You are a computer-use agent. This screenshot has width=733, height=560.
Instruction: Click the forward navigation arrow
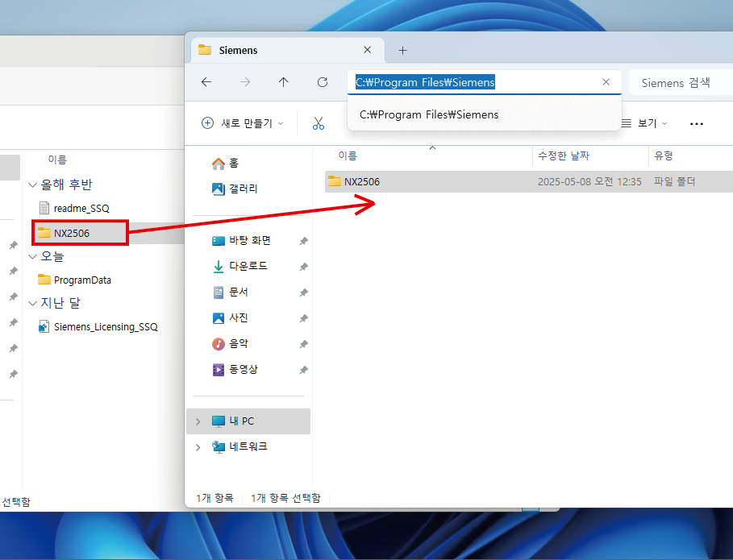pyautogui.click(x=245, y=82)
